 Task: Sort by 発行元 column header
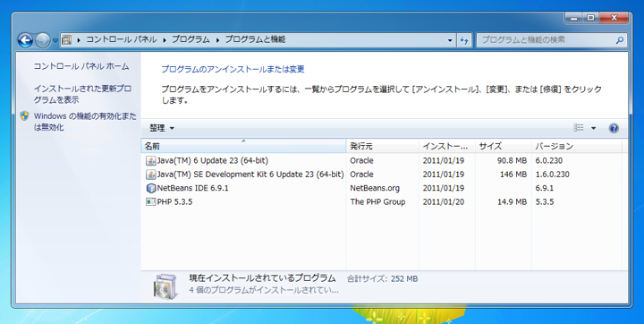pos(383,146)
